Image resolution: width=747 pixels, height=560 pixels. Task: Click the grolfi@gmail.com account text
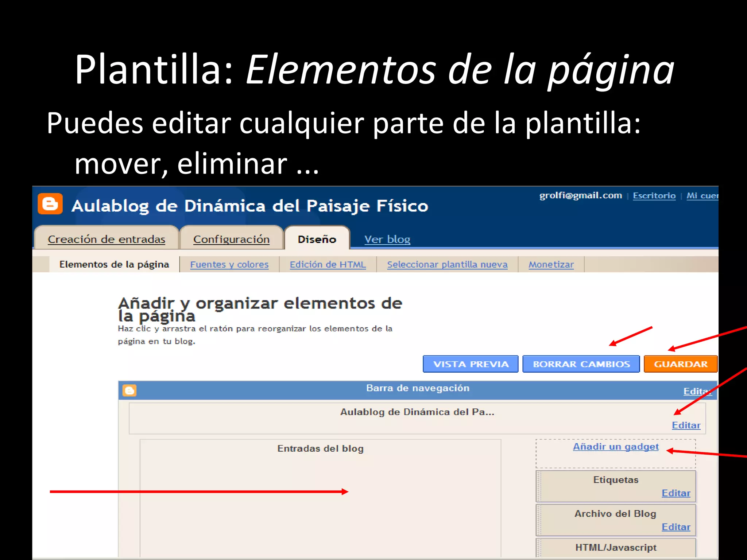[x=581, y=195]
